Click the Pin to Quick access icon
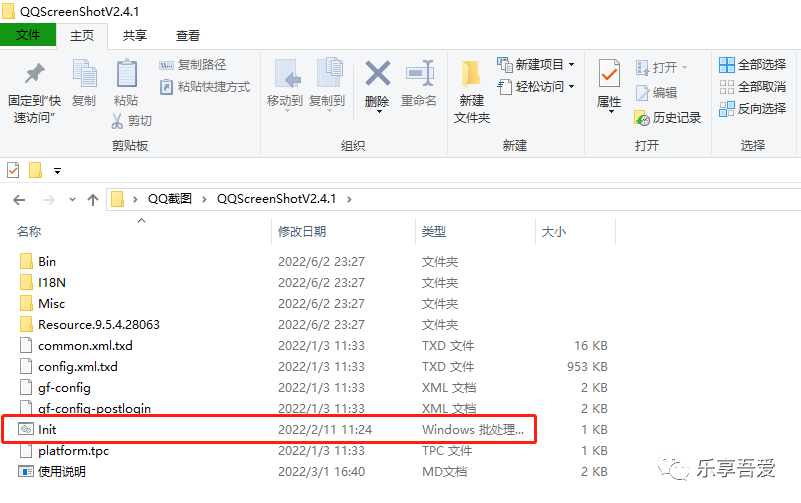Viewport: 801px width, 503px height. click(x=35, y=74)
